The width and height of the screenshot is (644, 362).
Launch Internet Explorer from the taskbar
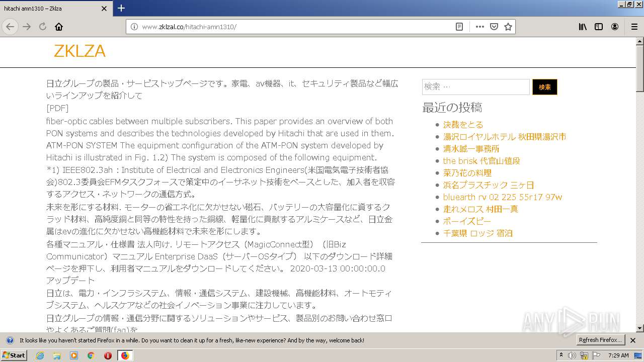[x=40, y=355]
